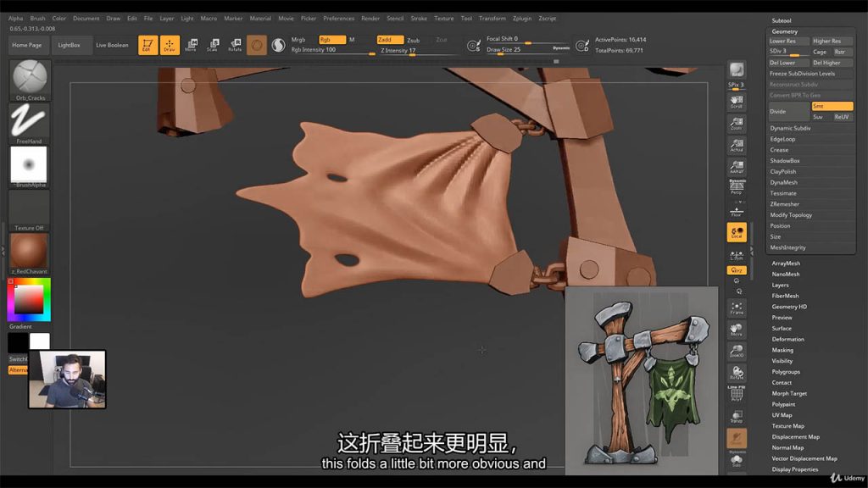Open the Orb_Cracks brush thumbnail

30,79
